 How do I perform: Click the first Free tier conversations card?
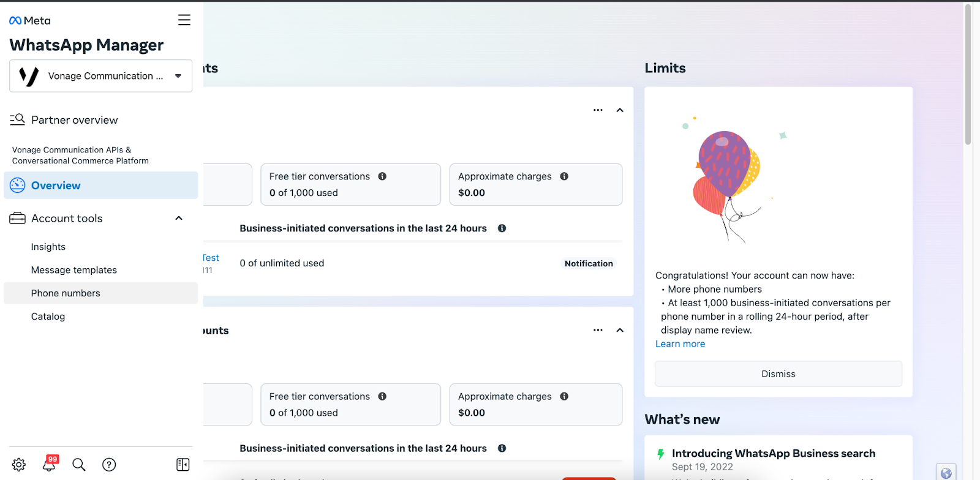(x=350, y=184)
